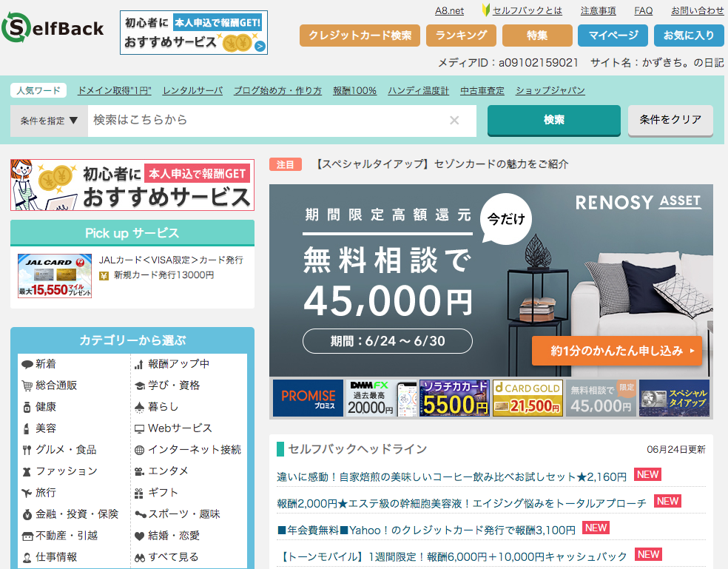
Task: Open 注意事項 link
Action: pos(598,10)
